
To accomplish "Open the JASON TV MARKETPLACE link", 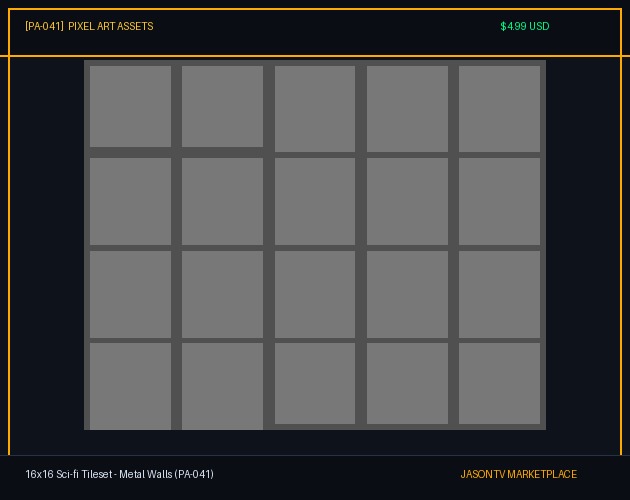I will pyautogui.click(x=518, y=474).
